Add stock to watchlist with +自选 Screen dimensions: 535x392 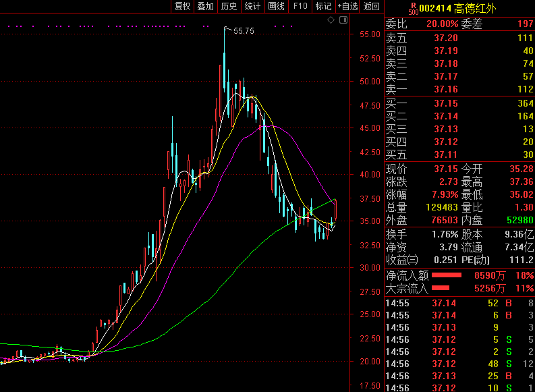(347, 7)
